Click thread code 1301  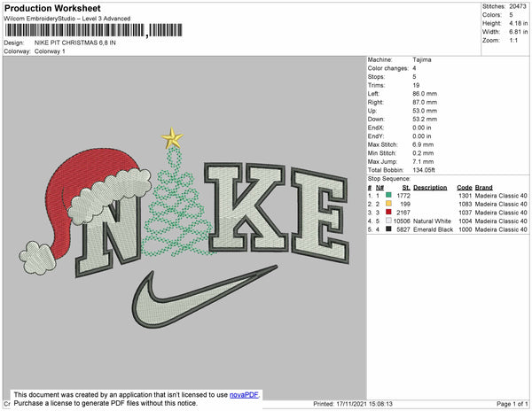[x=465, y=196]
